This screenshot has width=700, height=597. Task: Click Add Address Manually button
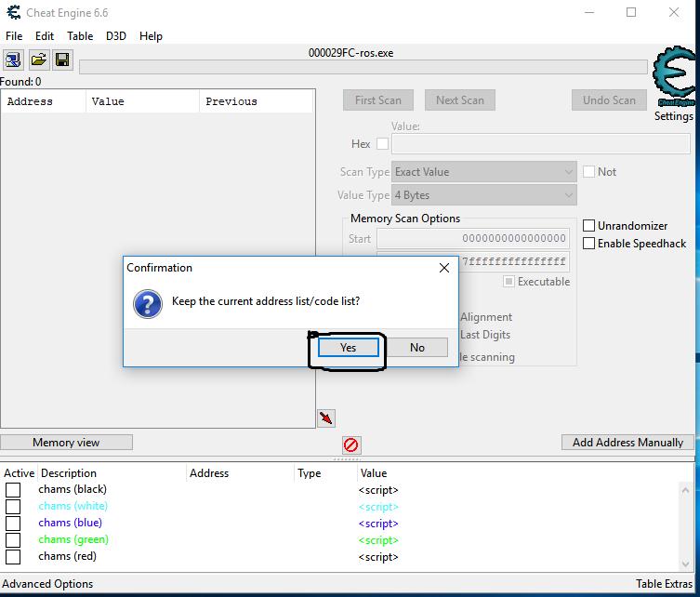pos(627,443)
